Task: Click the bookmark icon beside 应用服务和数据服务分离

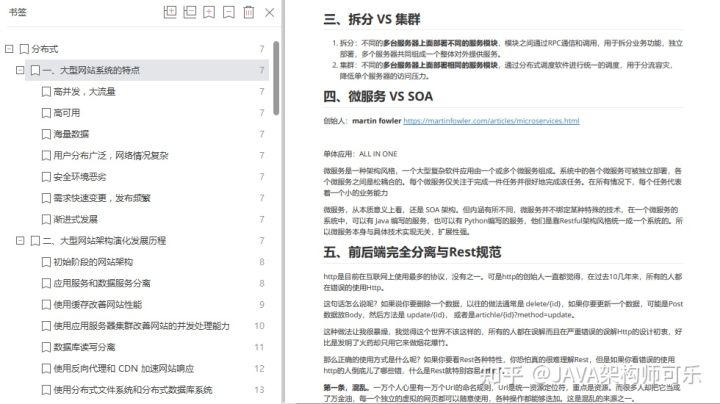Action: pos(46,283)
